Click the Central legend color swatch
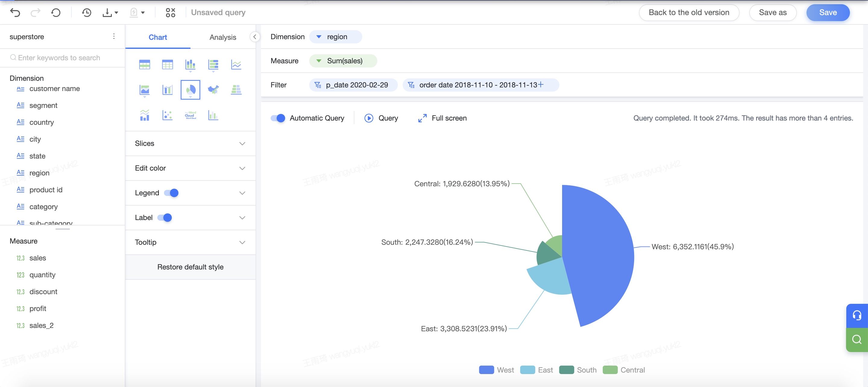 tap(610, 370)
